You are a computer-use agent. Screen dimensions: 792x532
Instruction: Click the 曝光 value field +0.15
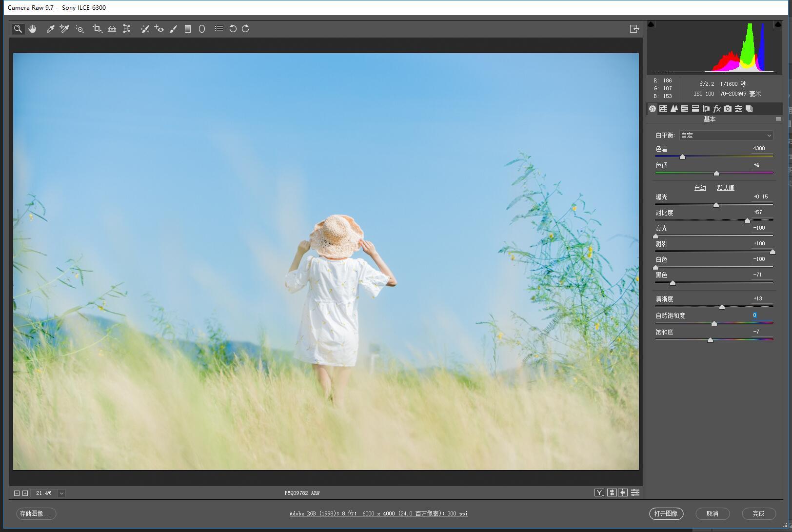[x=762, y=197]
